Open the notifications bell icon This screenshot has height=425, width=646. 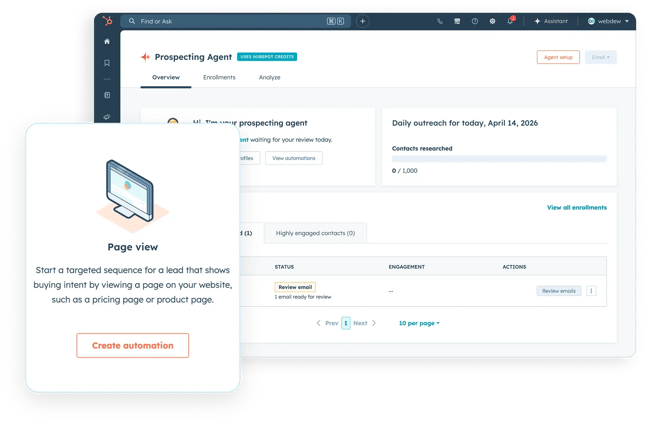point(510,21)
